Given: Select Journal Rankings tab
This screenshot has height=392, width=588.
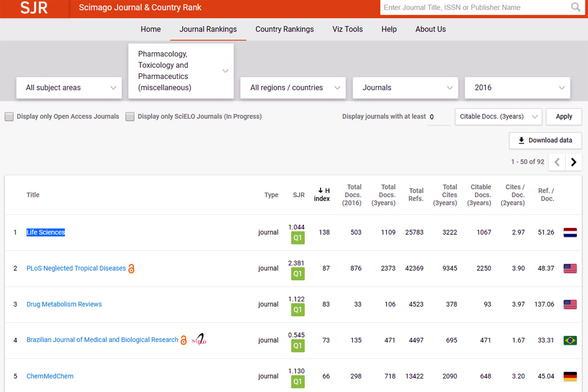Looking at the screenshot, I should click(208, 29).
